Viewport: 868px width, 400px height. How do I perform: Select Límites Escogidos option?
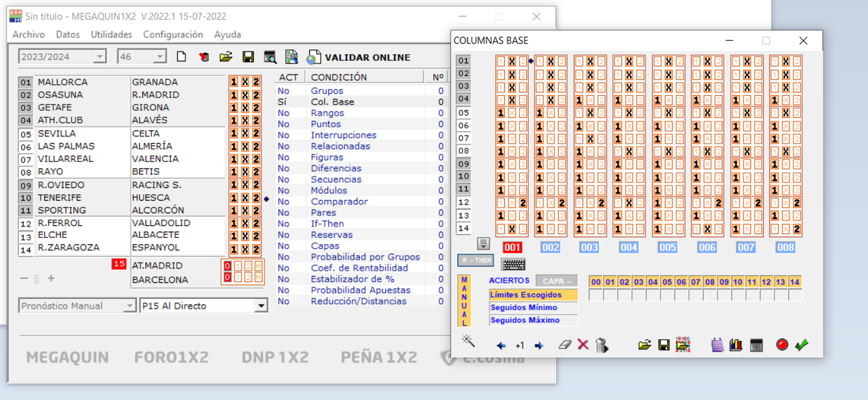534,295
